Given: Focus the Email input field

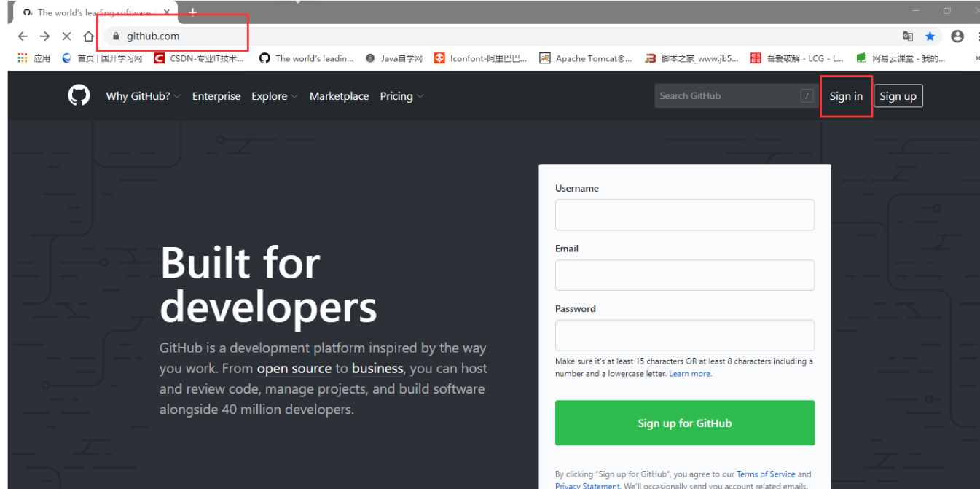Looking at the screenshot, I should tap(685, 275).
